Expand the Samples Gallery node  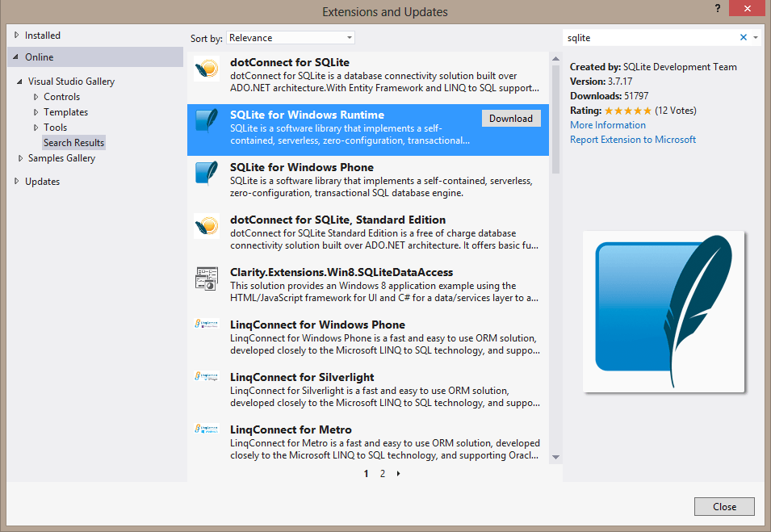point(20,158)
